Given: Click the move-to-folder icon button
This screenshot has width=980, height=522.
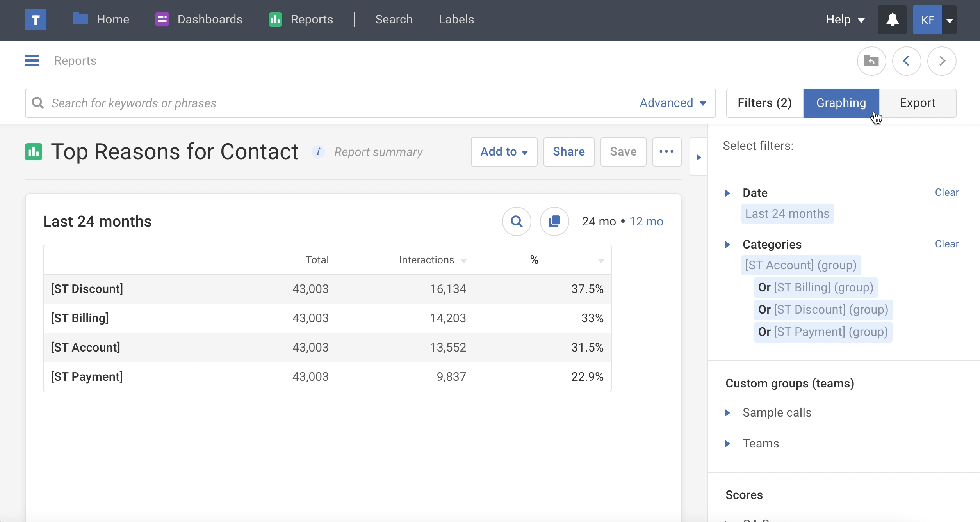Looking at the screenshot, I should tap(871, 61).
